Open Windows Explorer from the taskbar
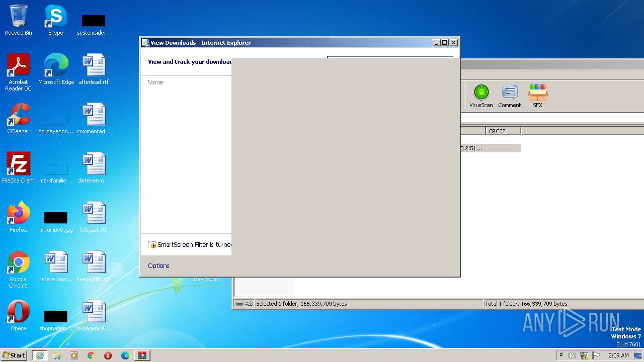 coord(57,355)
